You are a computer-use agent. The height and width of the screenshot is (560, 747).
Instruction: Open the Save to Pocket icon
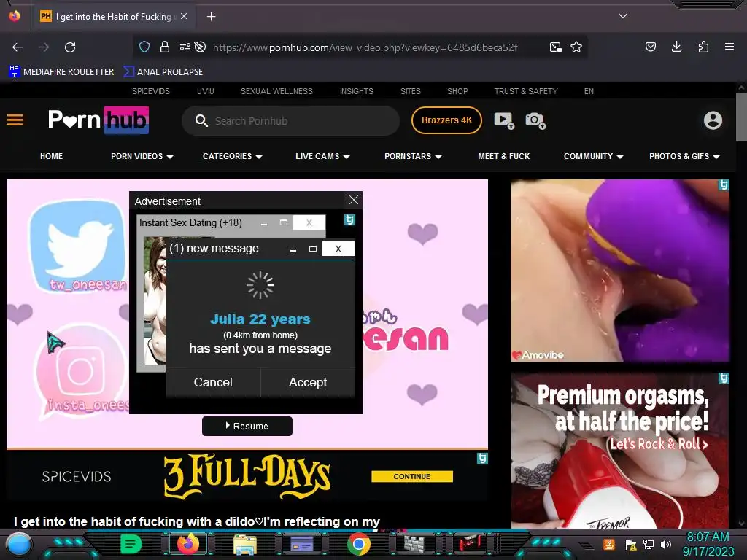[650, 47]
